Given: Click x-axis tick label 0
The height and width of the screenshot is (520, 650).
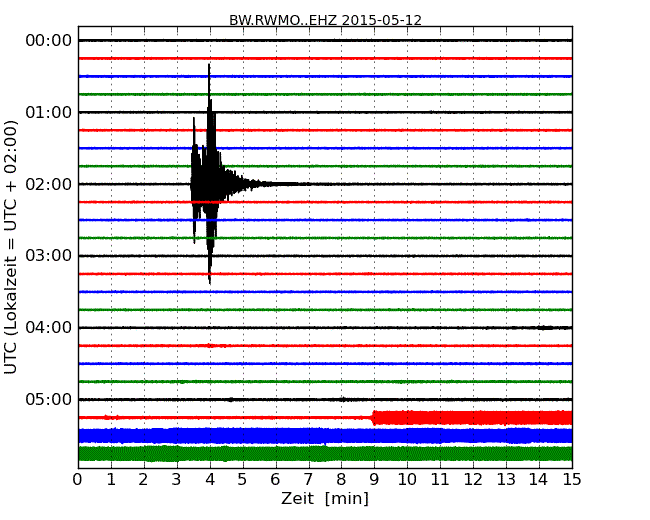Looking at the screenshot, I should (x=78, y=480).
